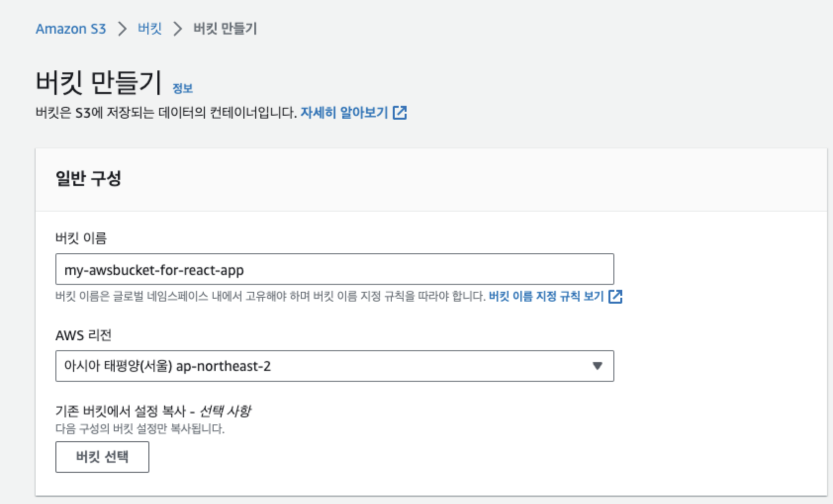Open the 버킷 이름 지정 규칙 보기 link
The width and height of the screenshot is (833, 504).
click(x=546, y=296)
